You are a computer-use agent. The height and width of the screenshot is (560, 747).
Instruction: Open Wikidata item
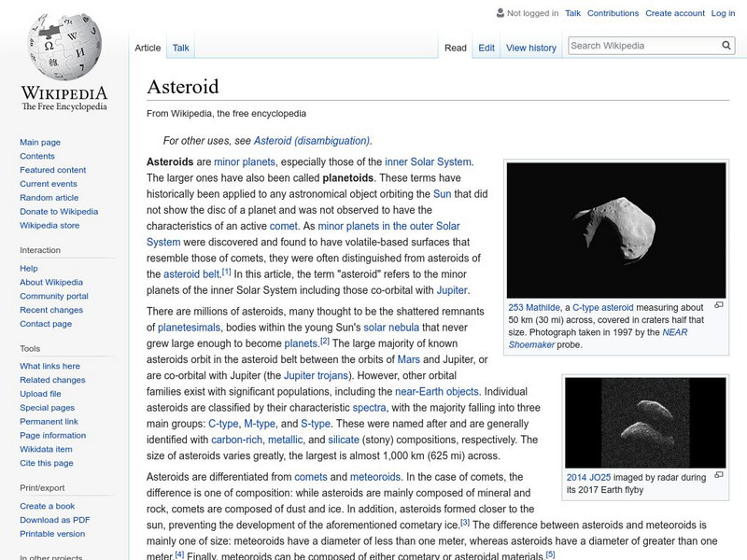pos(46,449)
